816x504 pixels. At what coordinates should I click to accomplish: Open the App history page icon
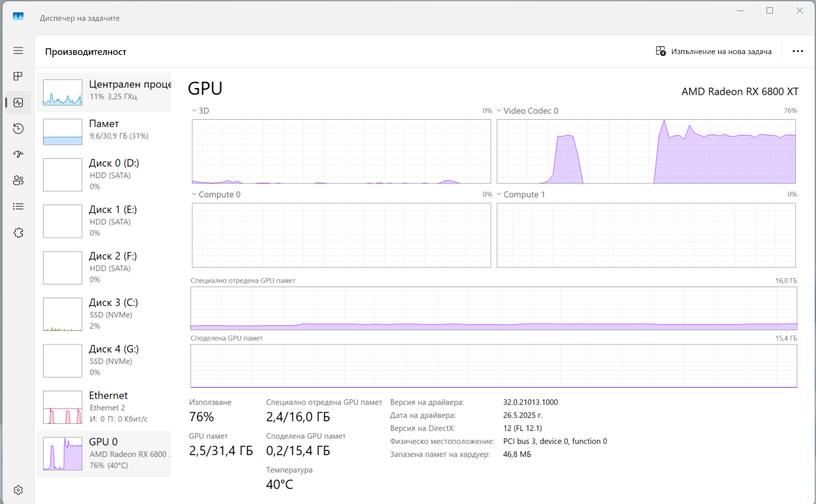pos(18,128)
